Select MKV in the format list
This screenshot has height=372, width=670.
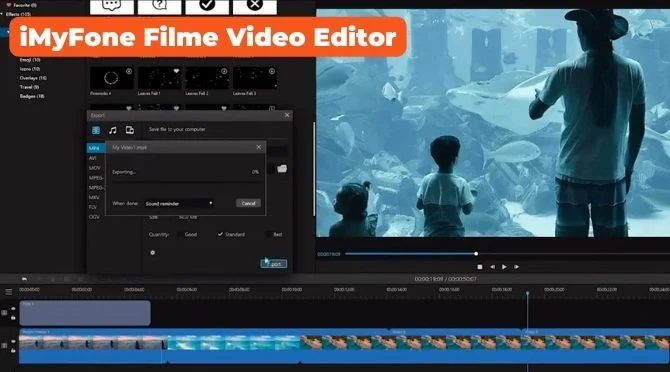click(94, 197)
